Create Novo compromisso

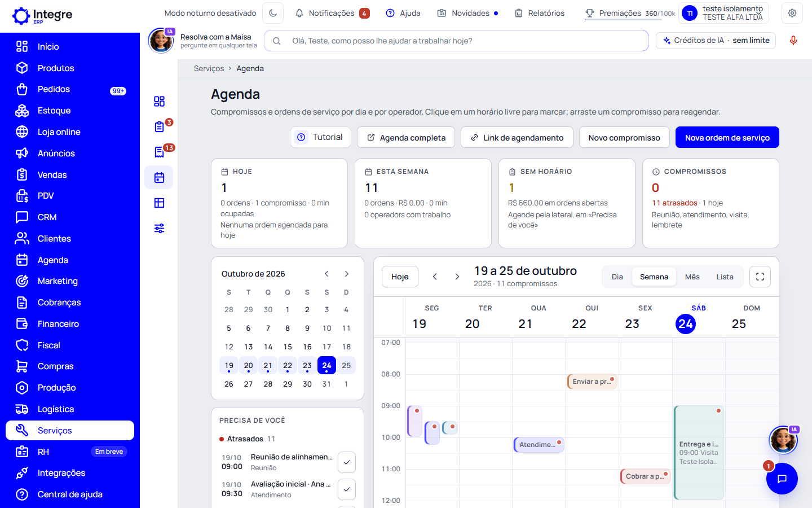[624, 137]
